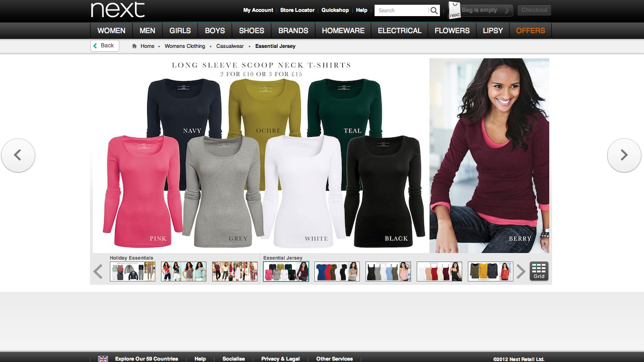Click the right chevron beside the Grid button
Image resolution: width=644 pixels, height=362 pixels.
click(521, 271)
